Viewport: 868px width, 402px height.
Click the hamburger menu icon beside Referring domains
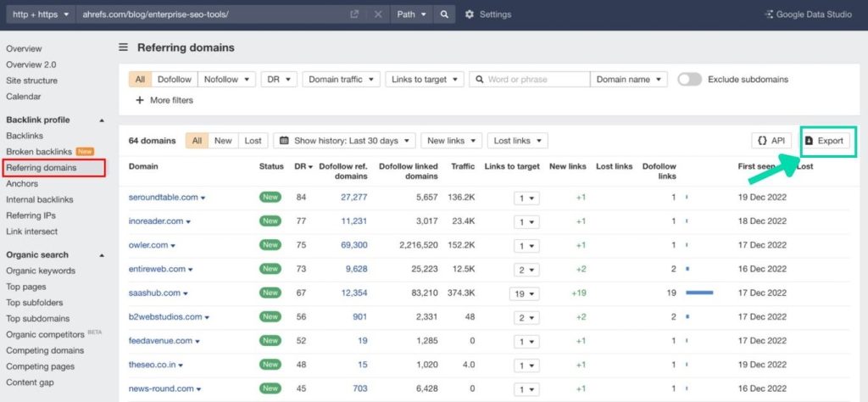tap(124, 47)
